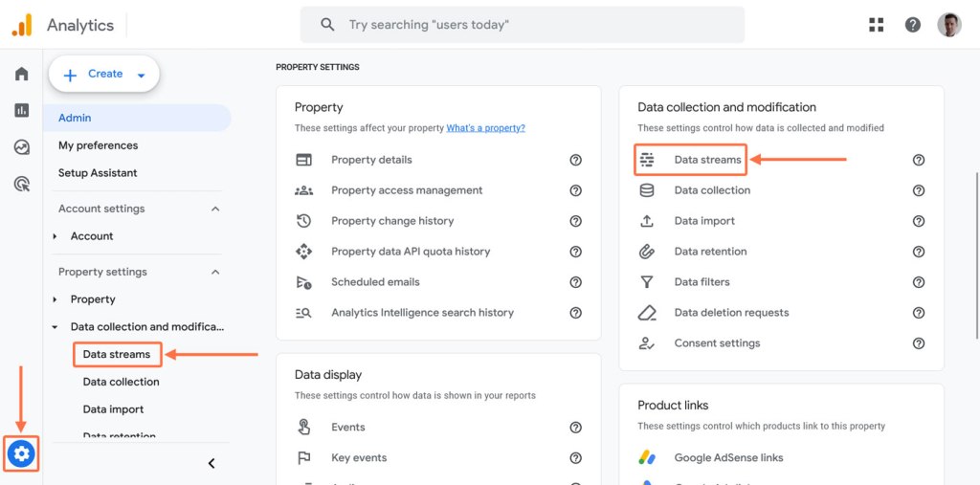
Task: Click the search magnifier icon
Action: click(327, 25)
